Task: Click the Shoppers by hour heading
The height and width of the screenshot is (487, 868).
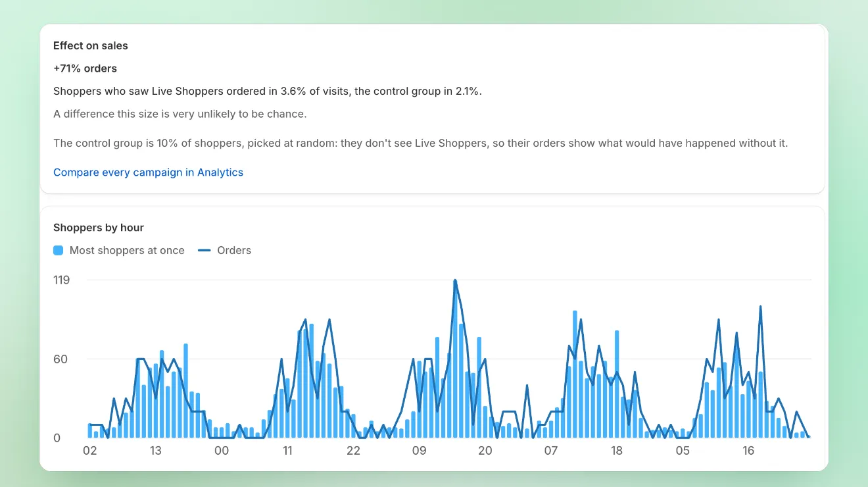Action: (x=99, y=228)
